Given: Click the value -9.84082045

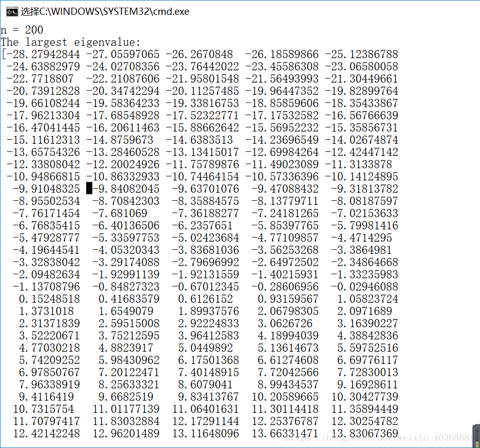Looking at the screenshot, I should tap(126, 189).
